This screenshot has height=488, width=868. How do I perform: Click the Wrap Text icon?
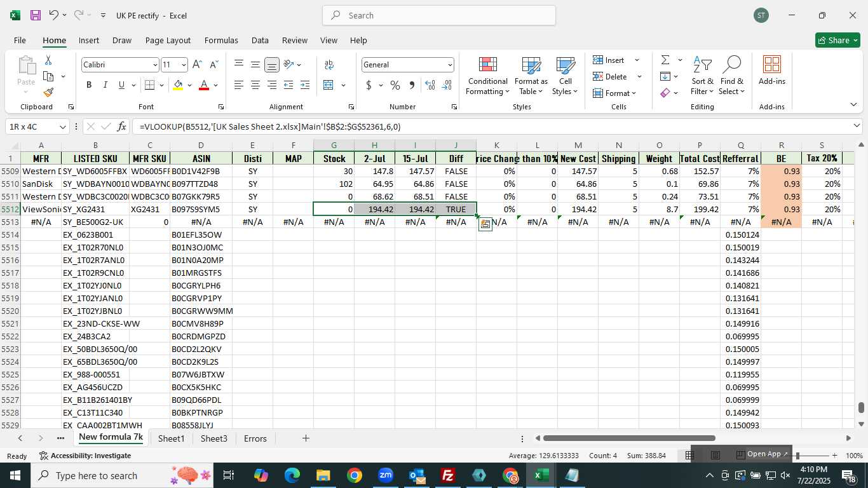(x=329, y=65)
